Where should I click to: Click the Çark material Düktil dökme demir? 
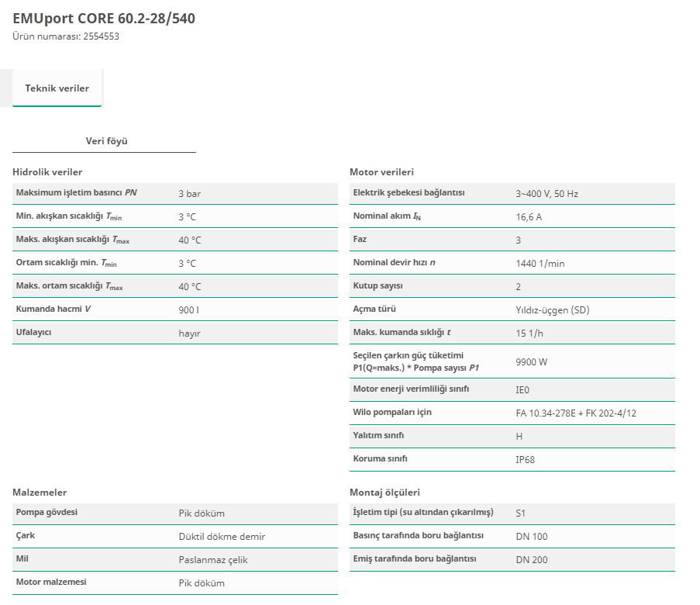(222, 537)
